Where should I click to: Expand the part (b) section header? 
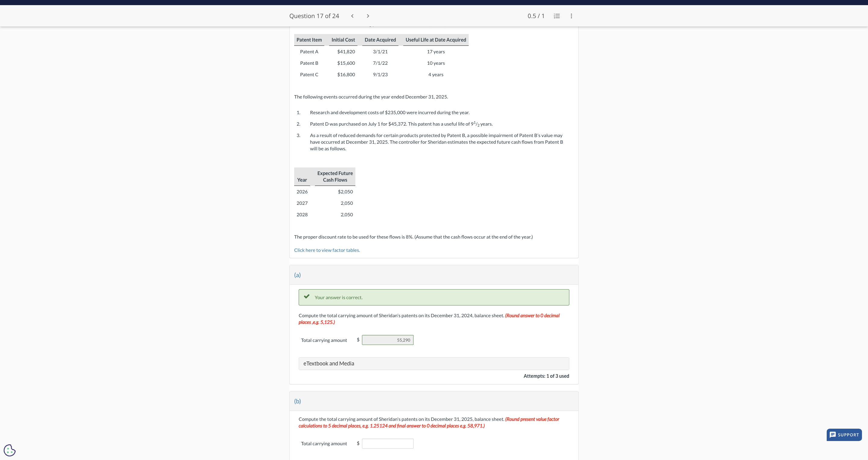[297, 401]
